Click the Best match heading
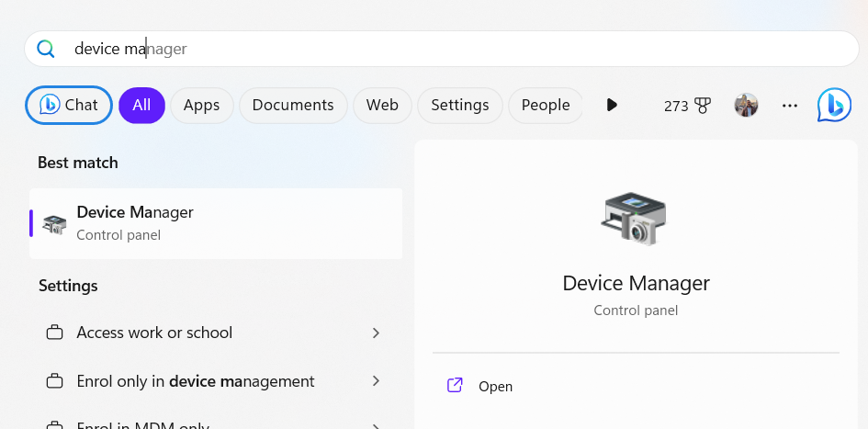The width and height of the screenshot is (868, 429). pyautogui.click(x=77, y=163)
